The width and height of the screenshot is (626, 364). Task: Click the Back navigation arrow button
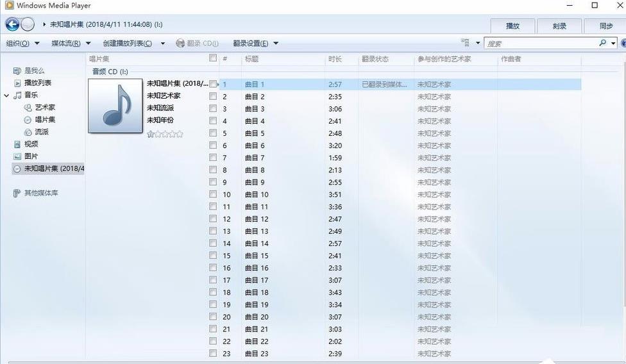point(12,24)
